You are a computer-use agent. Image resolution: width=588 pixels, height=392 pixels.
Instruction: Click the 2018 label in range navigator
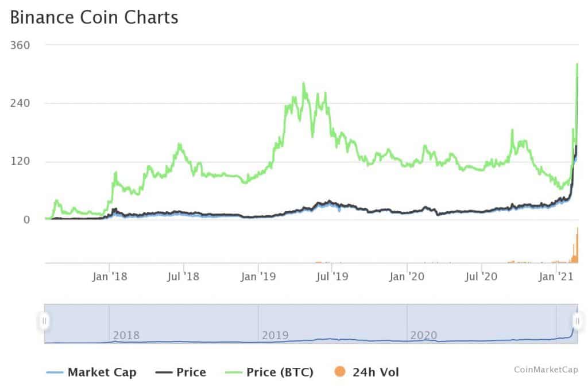126,335
